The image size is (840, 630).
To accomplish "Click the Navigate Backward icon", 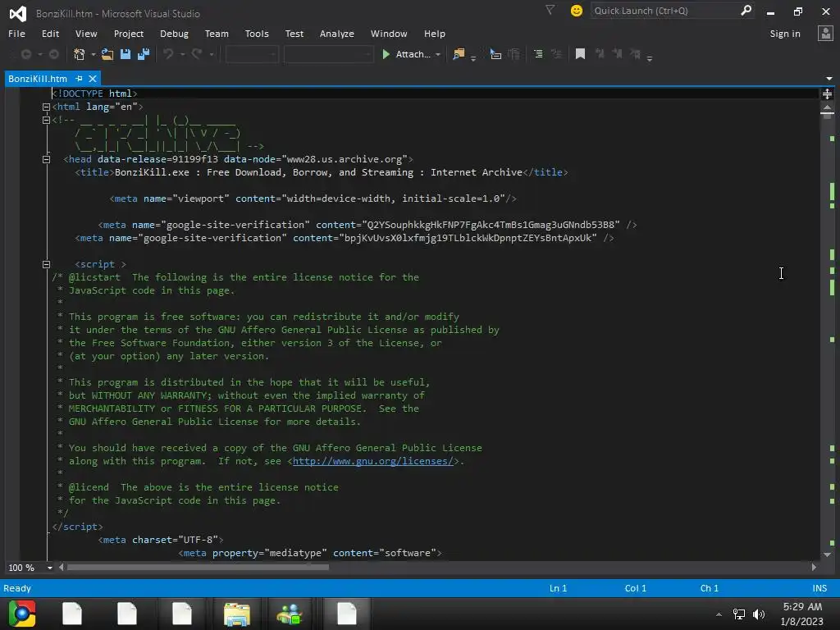I will pyautogui.click(x=25, y=54).
